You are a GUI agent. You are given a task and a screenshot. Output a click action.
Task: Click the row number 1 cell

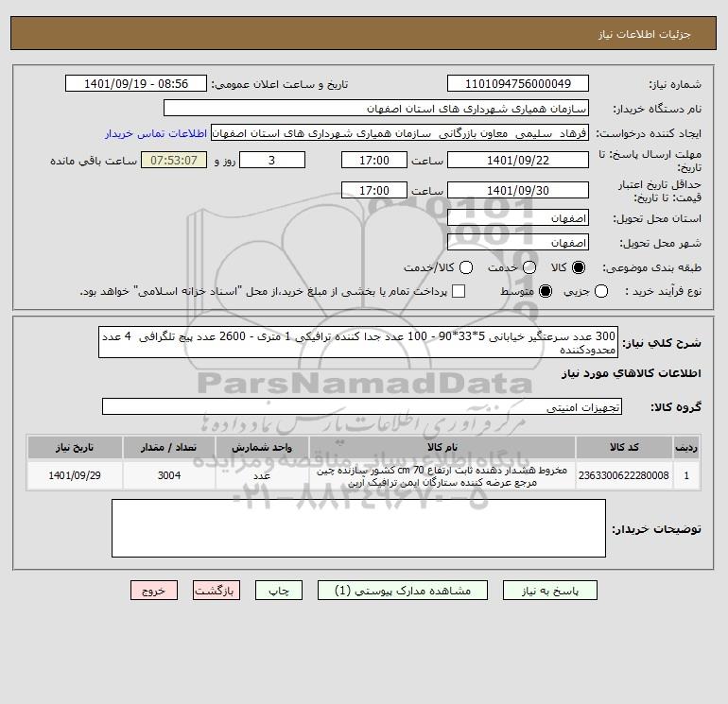coord(686,475)
